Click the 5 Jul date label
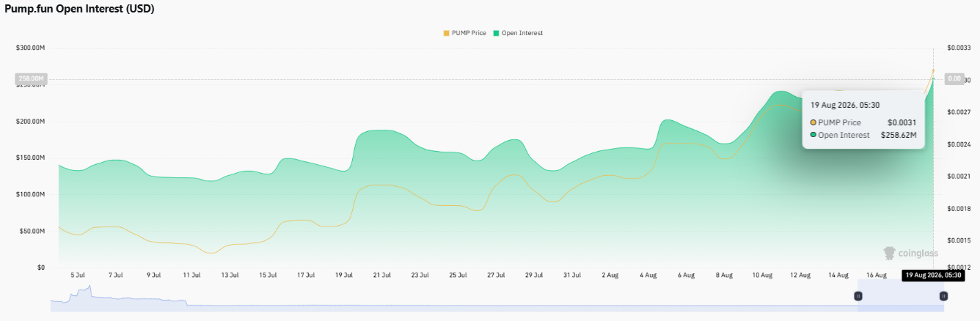Screen dimensions: 980x321 point(77,276)
